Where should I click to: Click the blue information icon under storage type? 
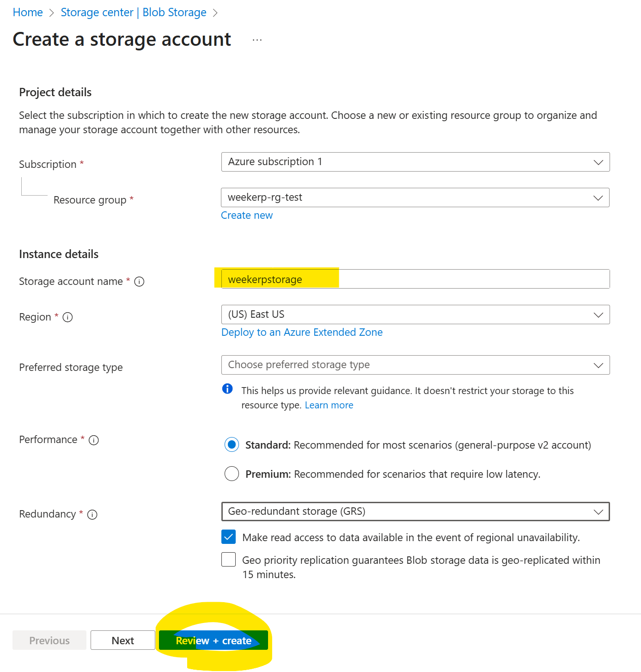[227, 388]
